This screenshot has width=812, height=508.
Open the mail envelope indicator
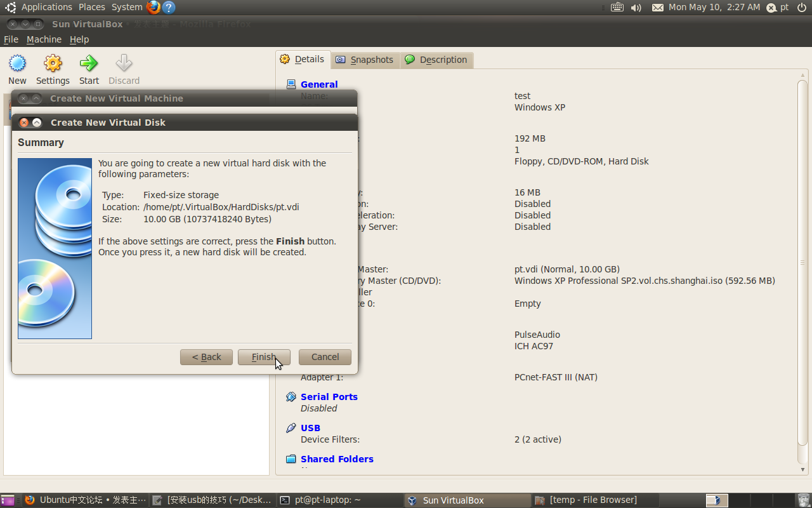pyautogui.click(x=658, y=8)
